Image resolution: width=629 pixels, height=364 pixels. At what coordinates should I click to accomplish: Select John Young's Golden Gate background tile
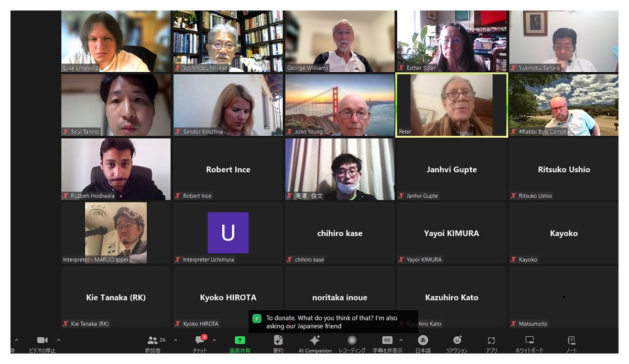(x=340, y=105)
